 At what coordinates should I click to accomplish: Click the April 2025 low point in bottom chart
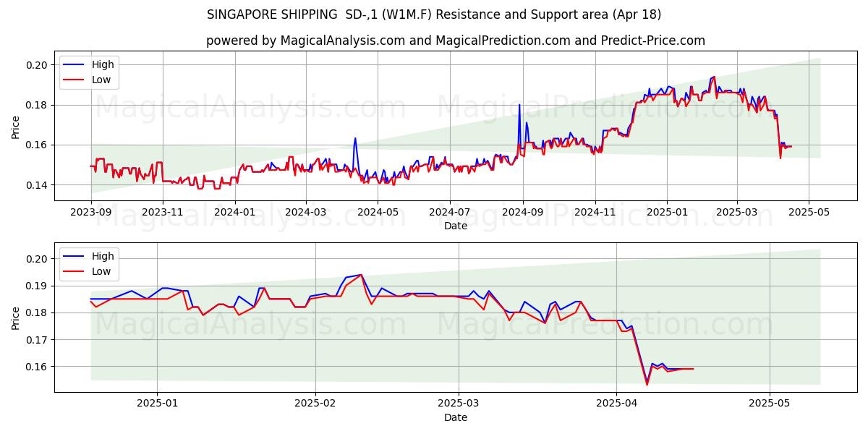(647, 384)
